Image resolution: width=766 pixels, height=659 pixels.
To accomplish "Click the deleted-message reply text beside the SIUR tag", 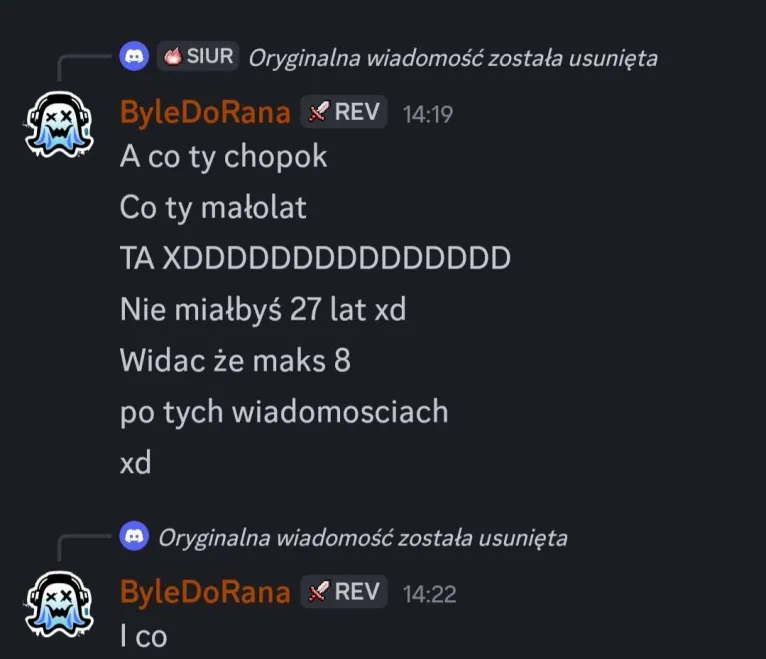I will click(453, 58).
